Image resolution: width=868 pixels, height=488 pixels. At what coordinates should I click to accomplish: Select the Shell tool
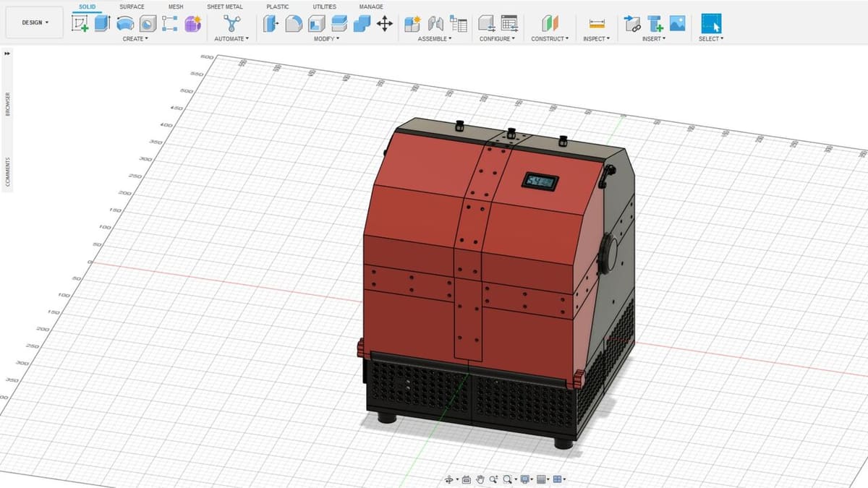[316, 24]
